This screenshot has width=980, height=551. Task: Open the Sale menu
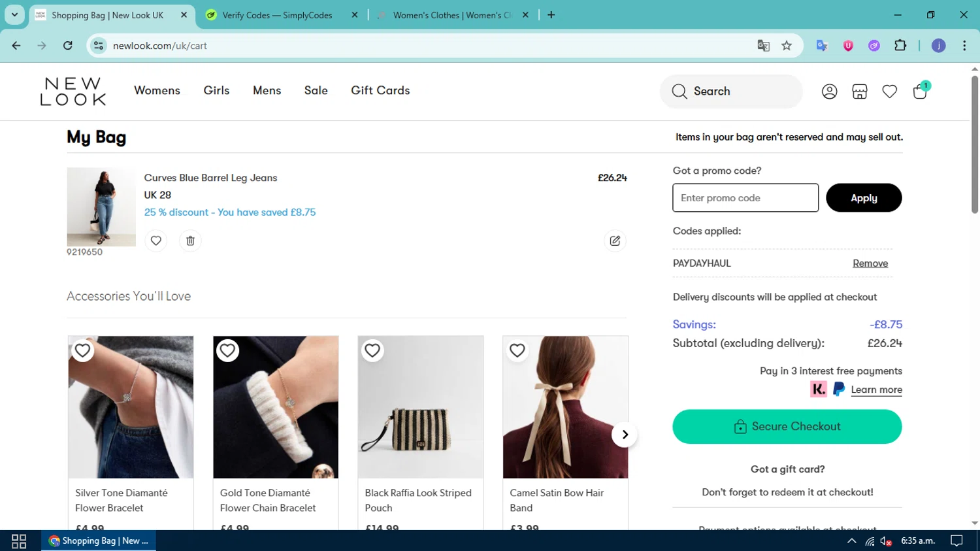click(x=316, y=91)
